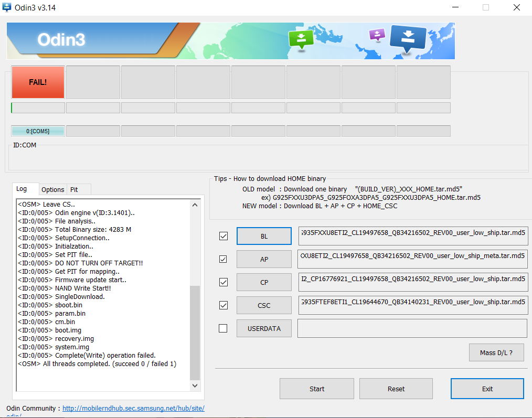Click the 'param.bin' log entry
The image size is (532, 418).
pos(51,314)
